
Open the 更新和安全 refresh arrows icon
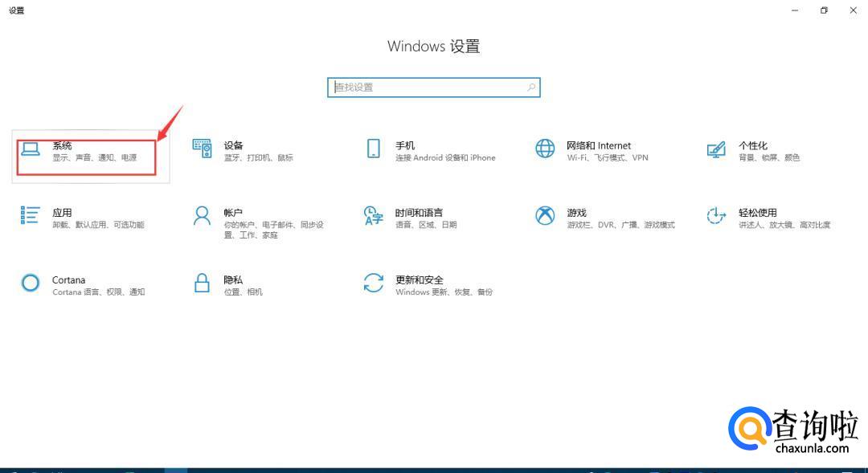pos(374,283)
